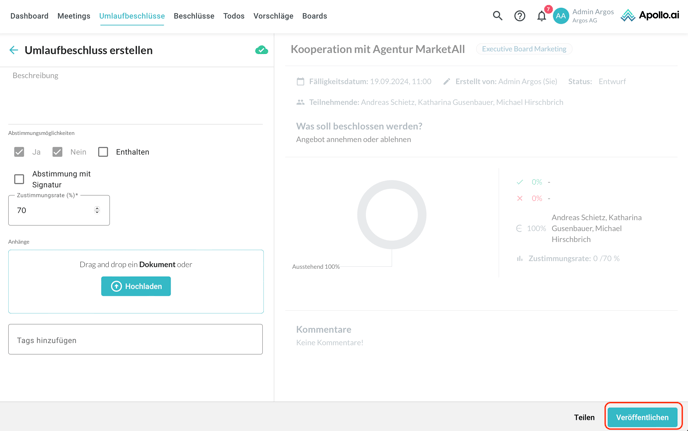Switch to the Beschlüsse tab

(x=194, y=16)
